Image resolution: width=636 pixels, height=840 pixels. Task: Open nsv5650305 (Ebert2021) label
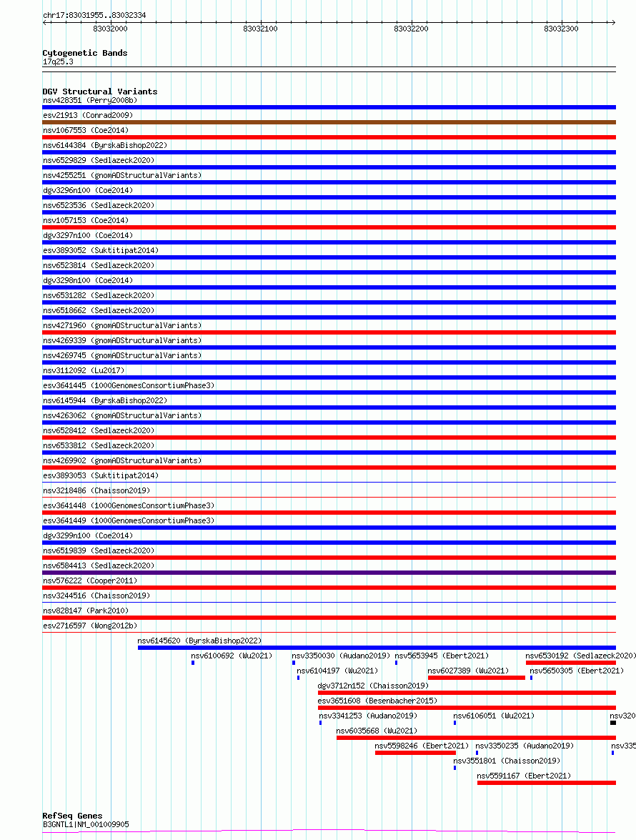coord(577,670)
